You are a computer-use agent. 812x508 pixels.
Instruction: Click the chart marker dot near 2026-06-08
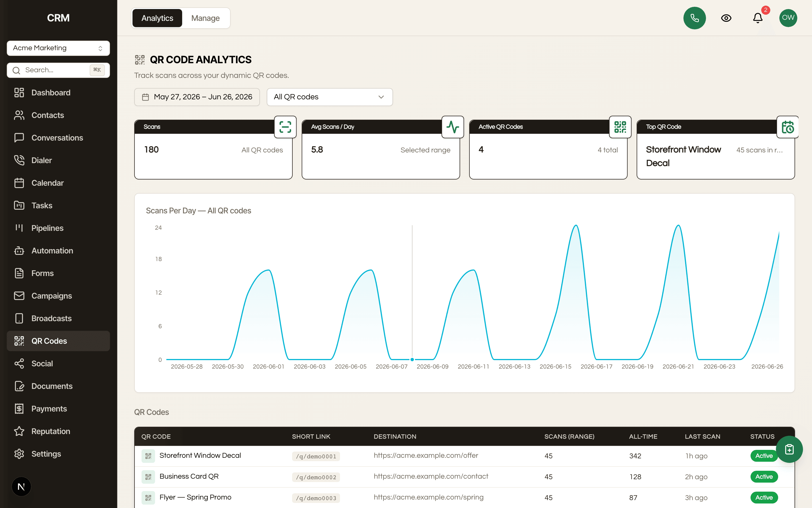tap(412, 360)
